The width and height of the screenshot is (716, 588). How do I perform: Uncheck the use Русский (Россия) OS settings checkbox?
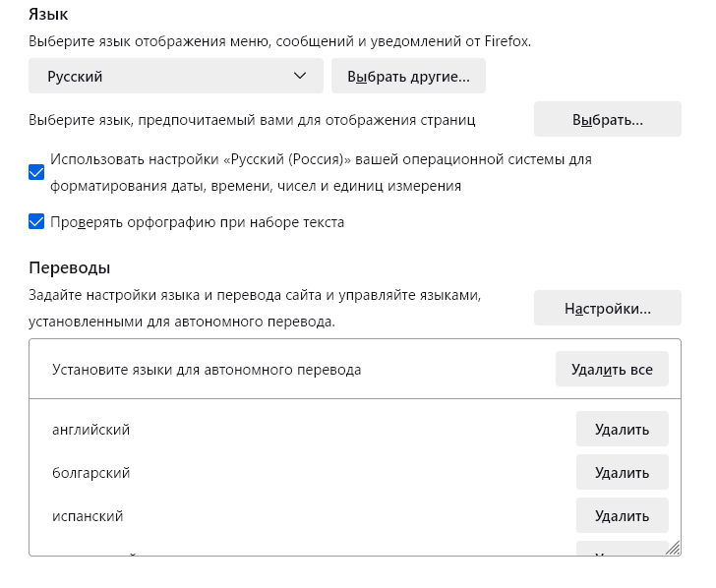36,173
